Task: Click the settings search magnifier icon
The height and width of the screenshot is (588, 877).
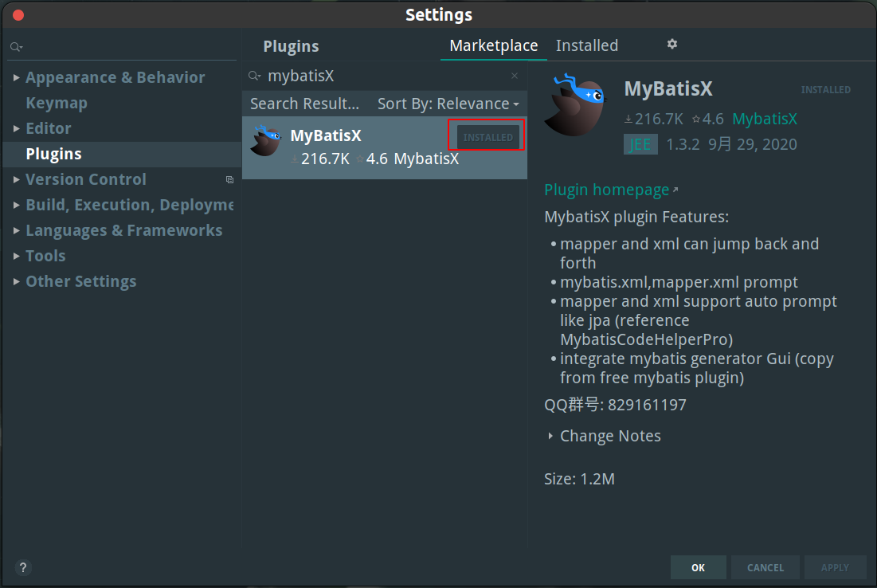Action: (x=16, y=47)
